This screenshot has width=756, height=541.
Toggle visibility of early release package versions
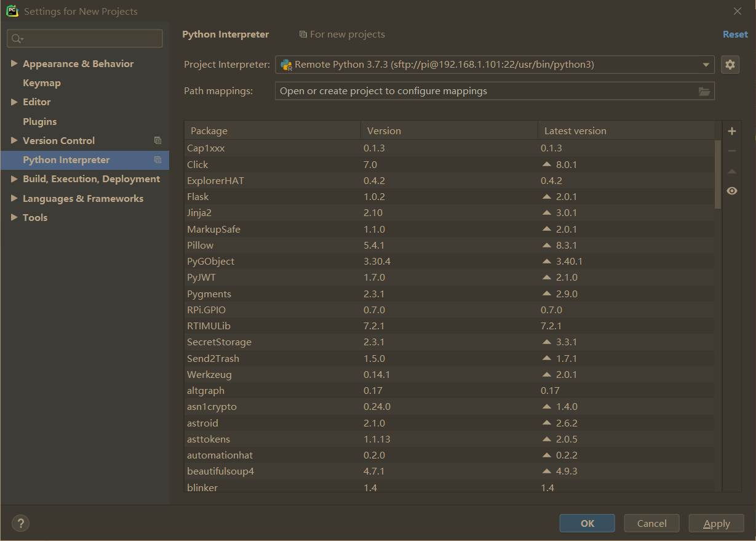pos(731,191)
